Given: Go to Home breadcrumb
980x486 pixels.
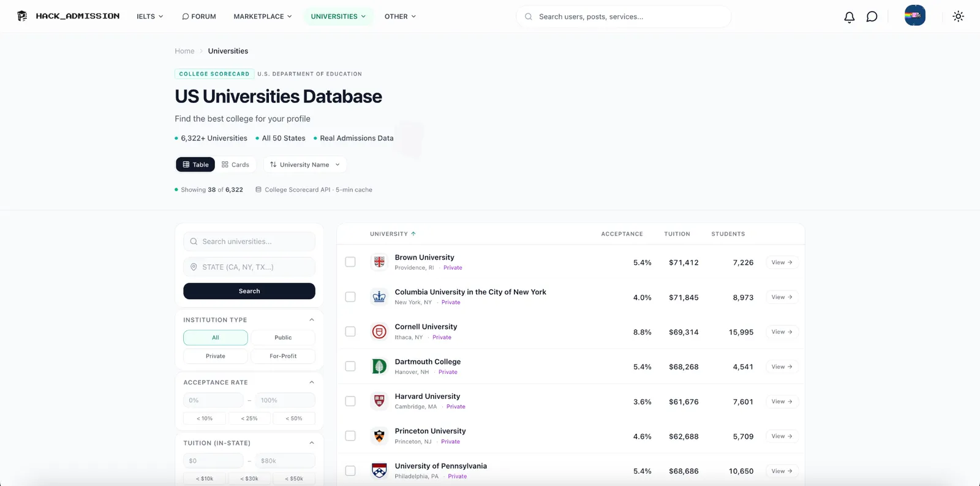Looking at the screenshot, I should click(x=184, y=51).
